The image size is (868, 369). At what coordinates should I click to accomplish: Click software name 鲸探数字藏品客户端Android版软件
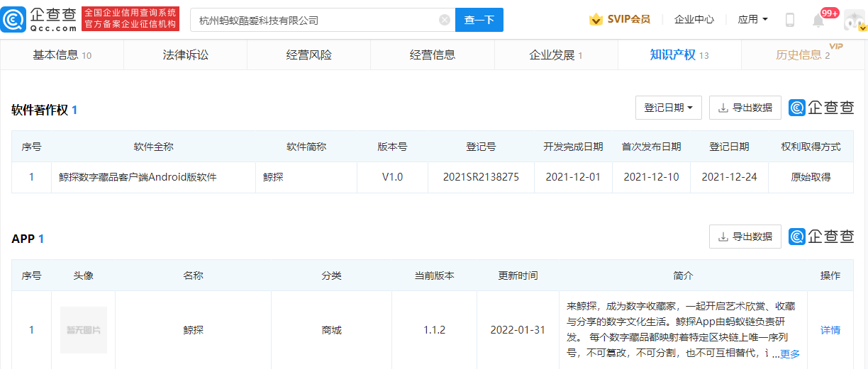(x=138, y=177)
